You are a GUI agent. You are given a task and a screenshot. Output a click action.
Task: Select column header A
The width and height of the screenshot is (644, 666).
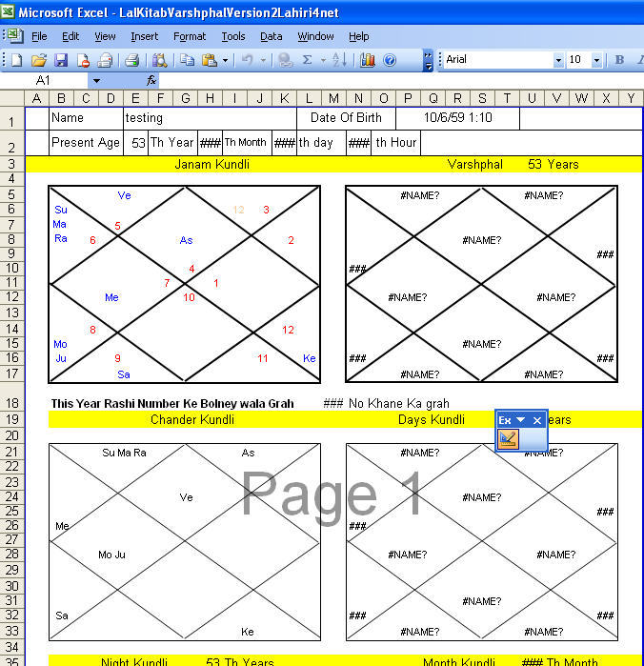coord(37,98)
